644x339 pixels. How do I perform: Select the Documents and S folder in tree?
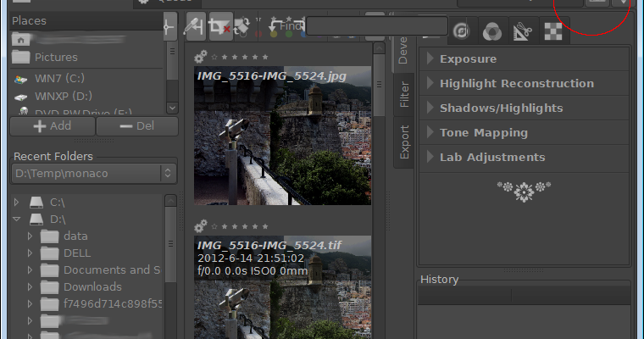pos(101,270)
